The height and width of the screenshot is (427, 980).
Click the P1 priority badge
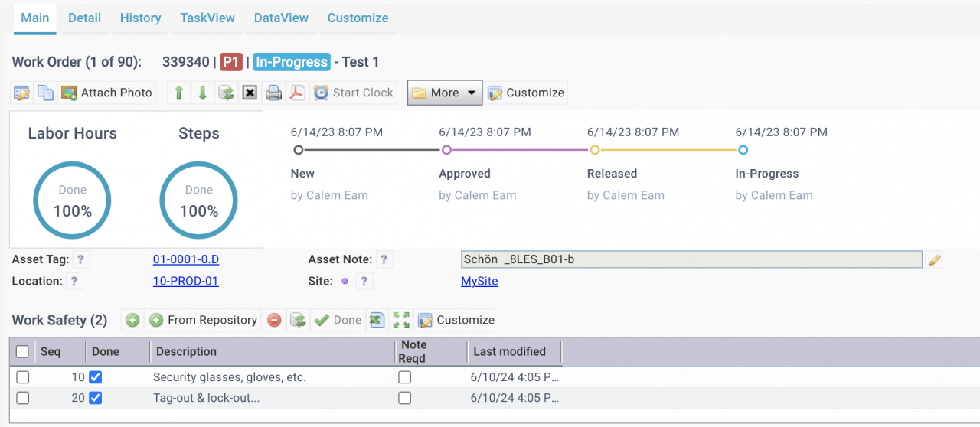231,62
